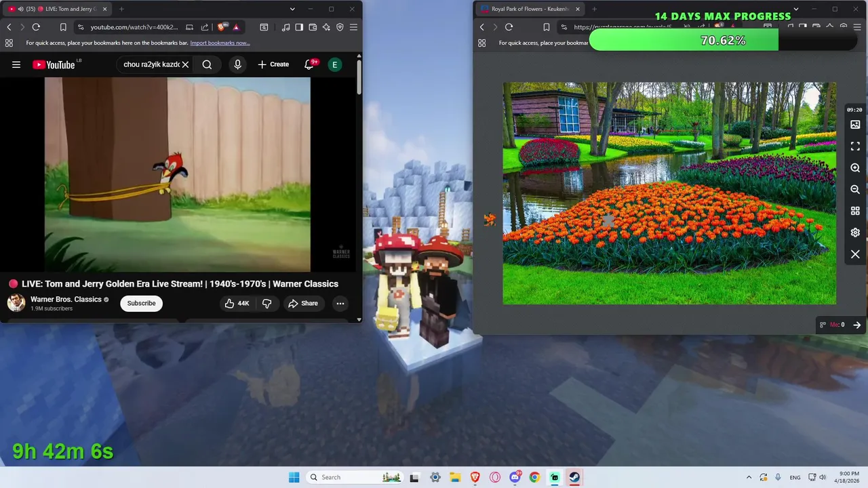Image resolution: width=868 pixels, height=488 pixels.
Task: Reload the puzzle browser page
Action: pos(509,27)
